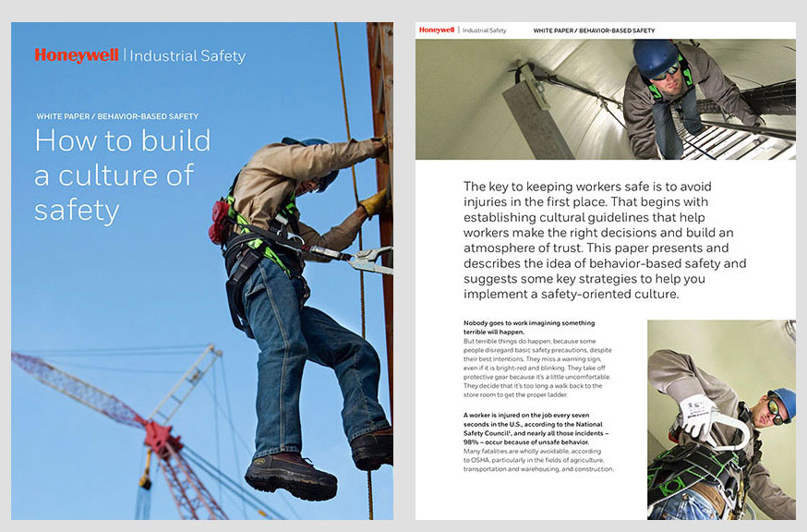Click the worker's blue hard hat in the top photo
This screenshot has width=807, height=532.
tap(654, 57)
